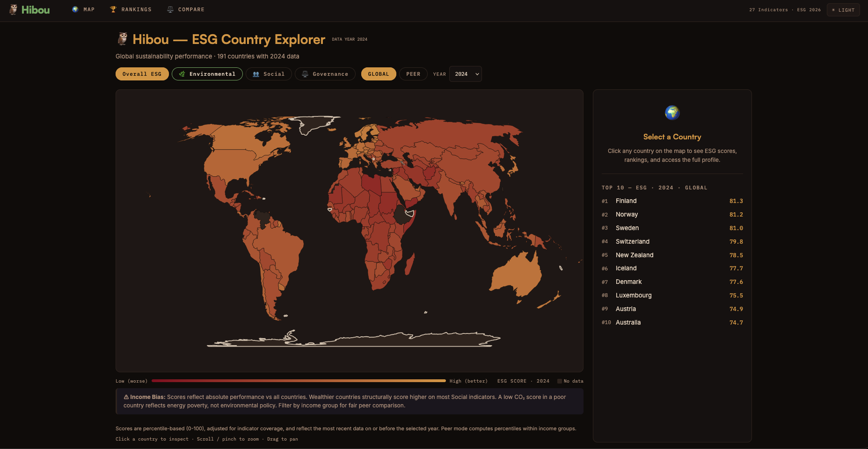Click the leaf icon on Environmental
The height and width of the screenshot is (449, 868).
(182, 74)
